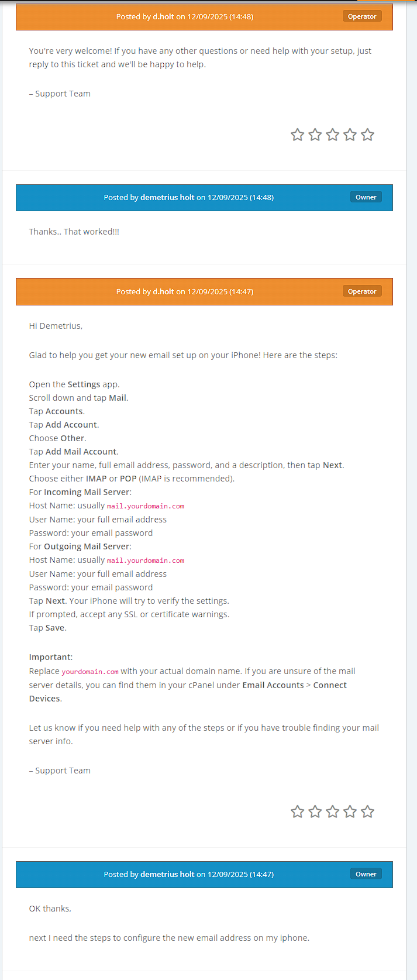The image size is (417, 980).
Task: Rate the 14:48 operator reply four stars
Action: coord(350,135)
